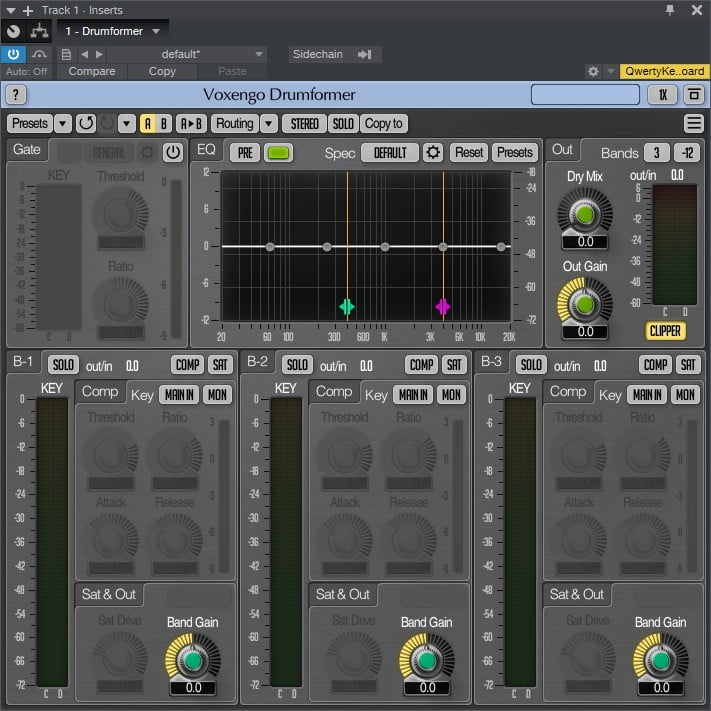Expand the Routing dropdown arrow

coord(269,124)
